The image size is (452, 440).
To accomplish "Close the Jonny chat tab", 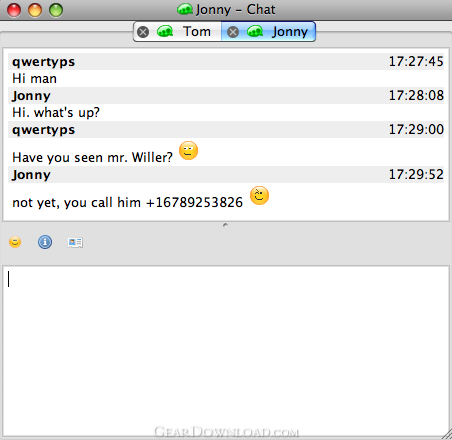I will [x=233, y=32].
